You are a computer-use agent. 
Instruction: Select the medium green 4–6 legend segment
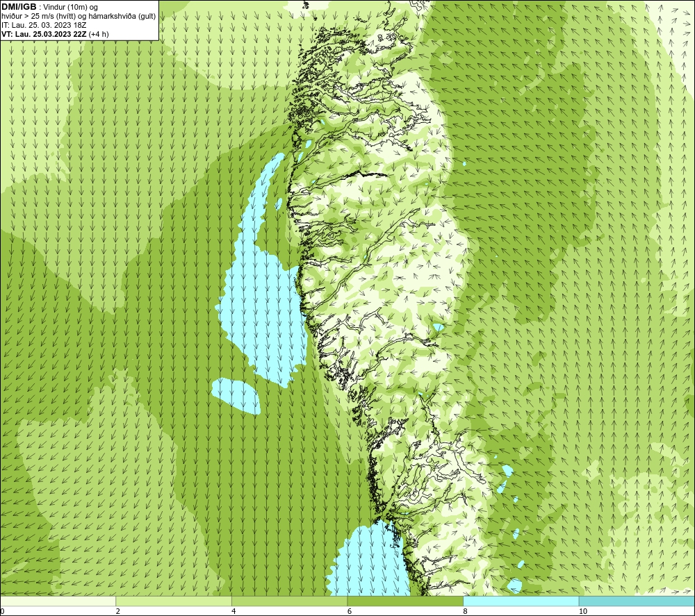click(289, 601)
